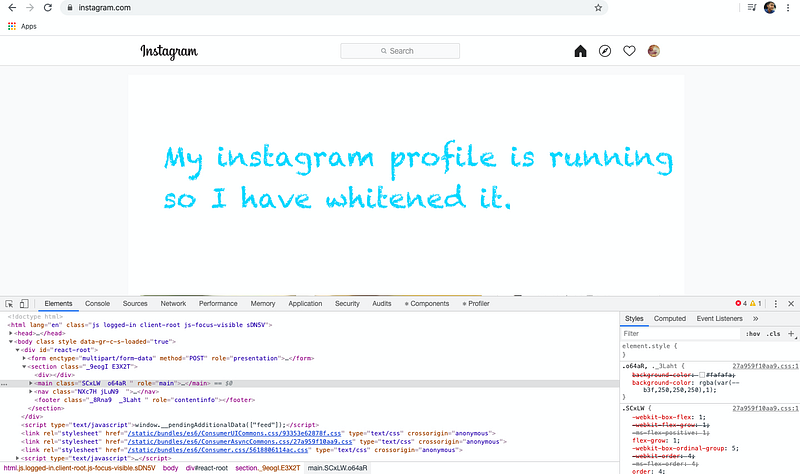Click the Instagram logo

point(169,51)
